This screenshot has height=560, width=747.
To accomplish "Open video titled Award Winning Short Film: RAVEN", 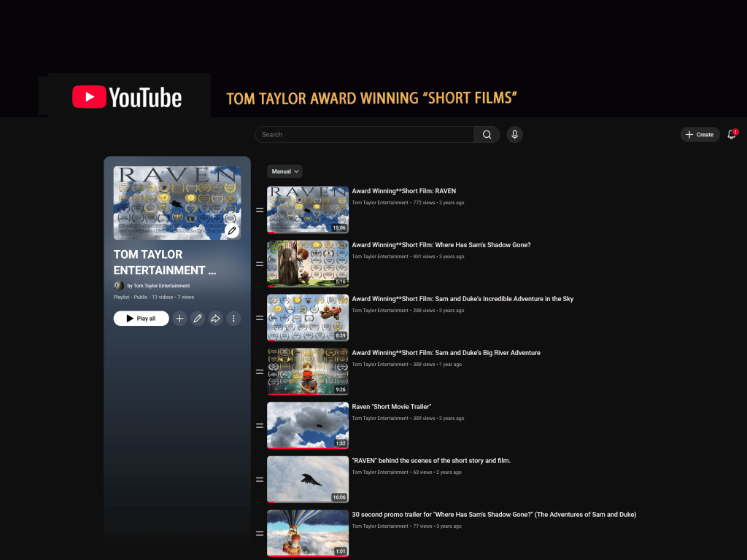I will point(403,191).
